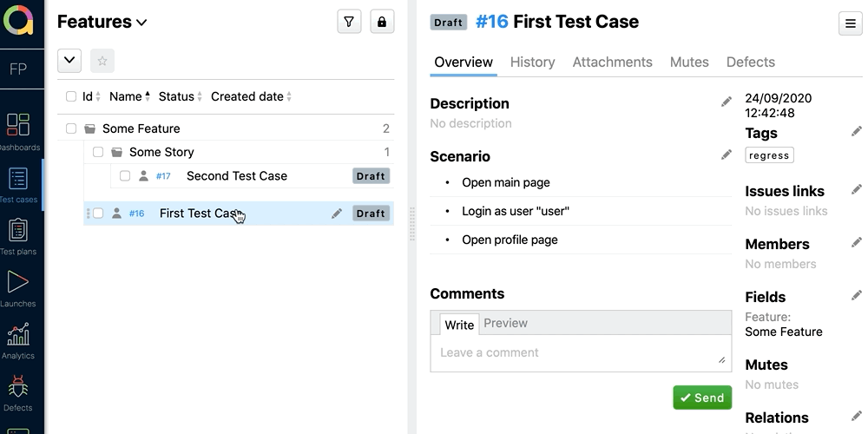Open the Analytics sidebar icon
Image resolution: width=868 pixels, height=434 pixels.
click(x=18, y=334)
